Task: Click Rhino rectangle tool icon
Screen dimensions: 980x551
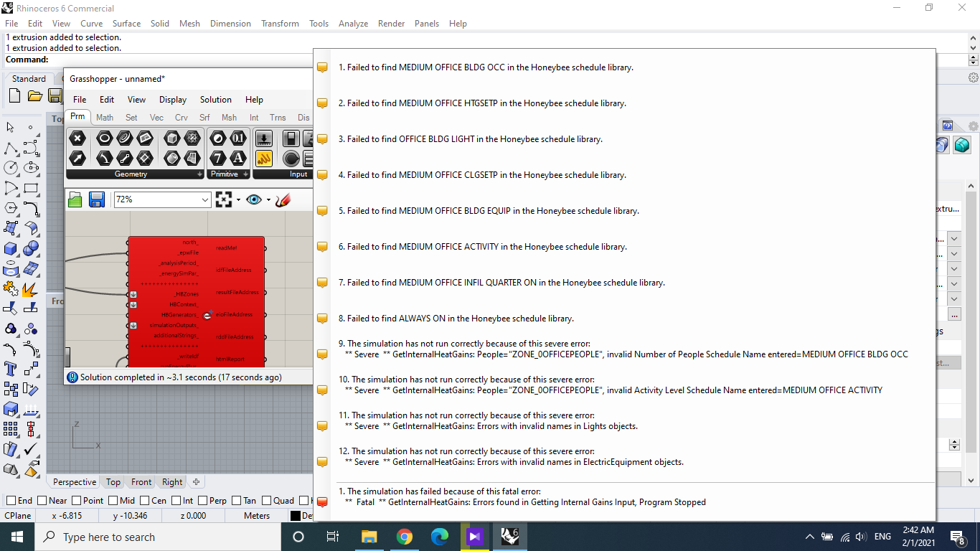Action: (x=31, y=188)
